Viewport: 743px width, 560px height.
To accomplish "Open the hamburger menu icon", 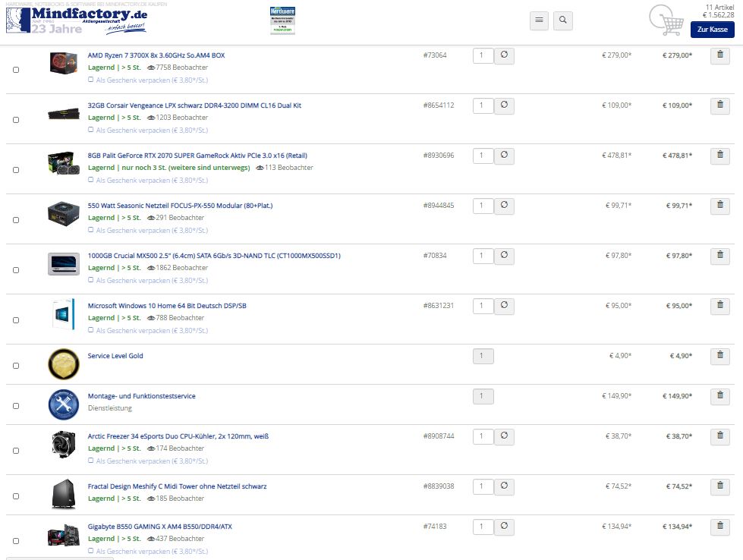I will pos(539,20).
